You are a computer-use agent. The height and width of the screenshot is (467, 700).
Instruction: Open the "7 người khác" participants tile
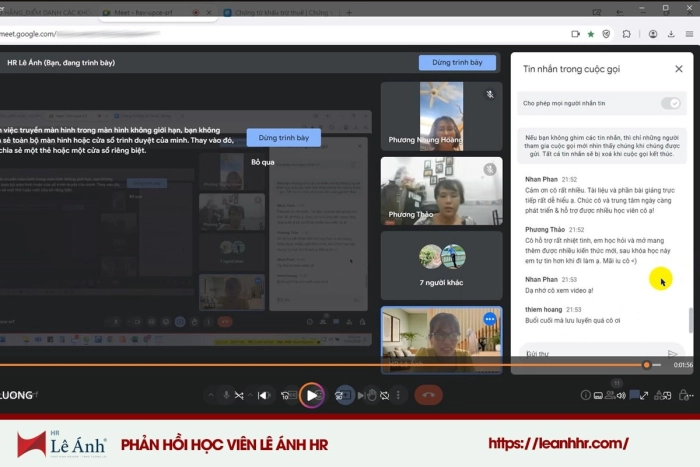[441, 265]
